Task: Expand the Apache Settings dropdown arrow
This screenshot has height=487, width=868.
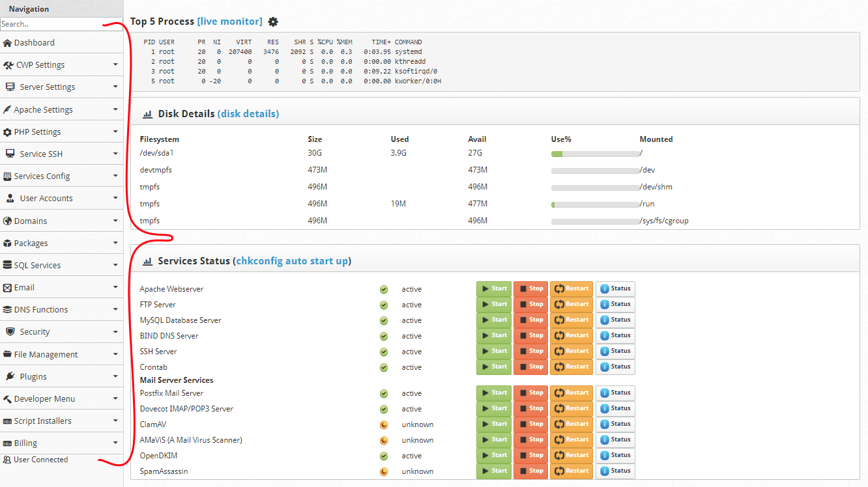Action: coord(115,109)
